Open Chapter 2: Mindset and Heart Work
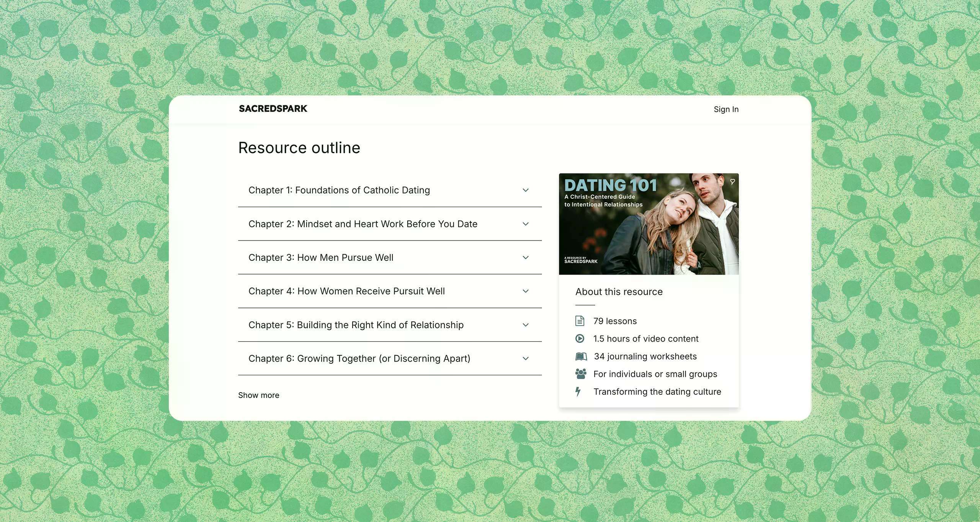Screen dimensions: 980x522 coord(363,224)
